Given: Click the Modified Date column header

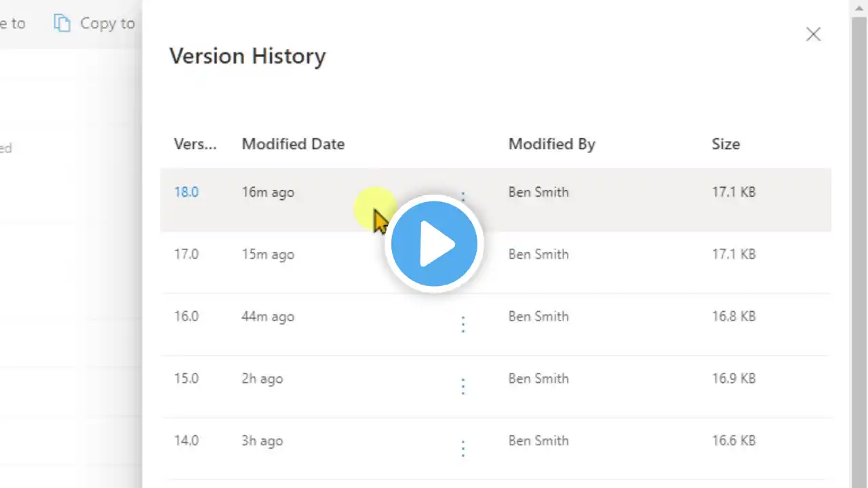Looking at the screenshot, I should pyautogui.click(x=293, y=144).
